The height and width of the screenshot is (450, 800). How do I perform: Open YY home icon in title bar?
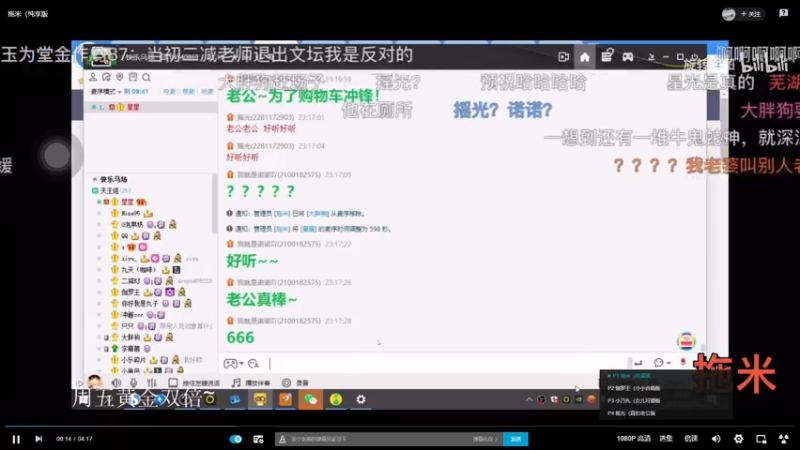point(585,57)
